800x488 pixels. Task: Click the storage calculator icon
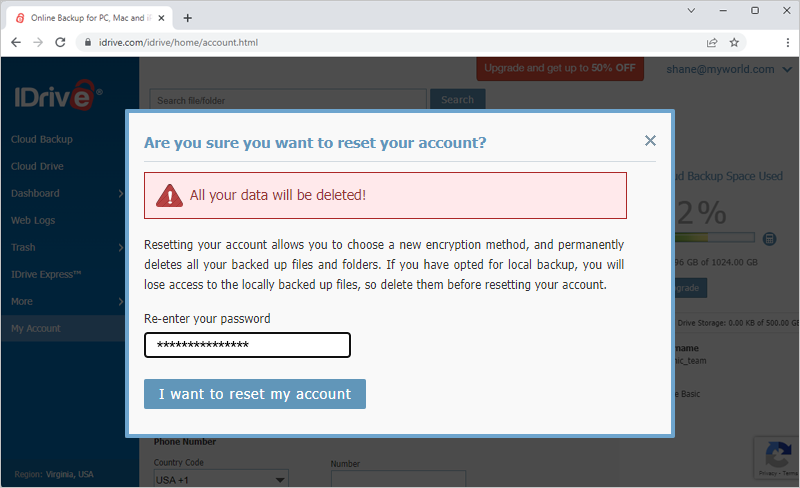769,238
